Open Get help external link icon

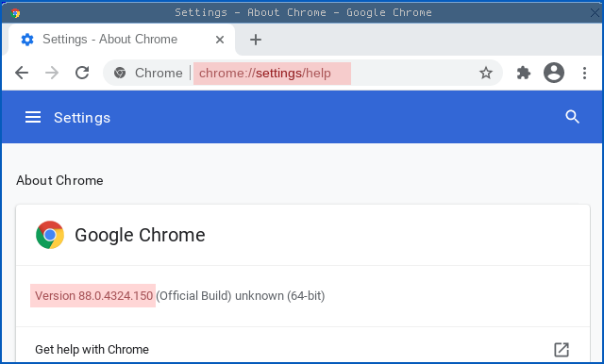pyautogui.click(x=562, y=349)
